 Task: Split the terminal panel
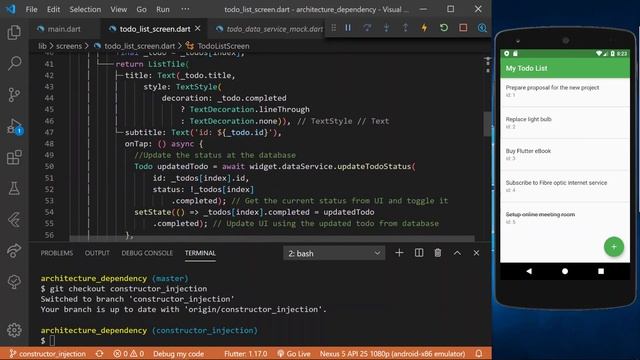pos(419,253)
